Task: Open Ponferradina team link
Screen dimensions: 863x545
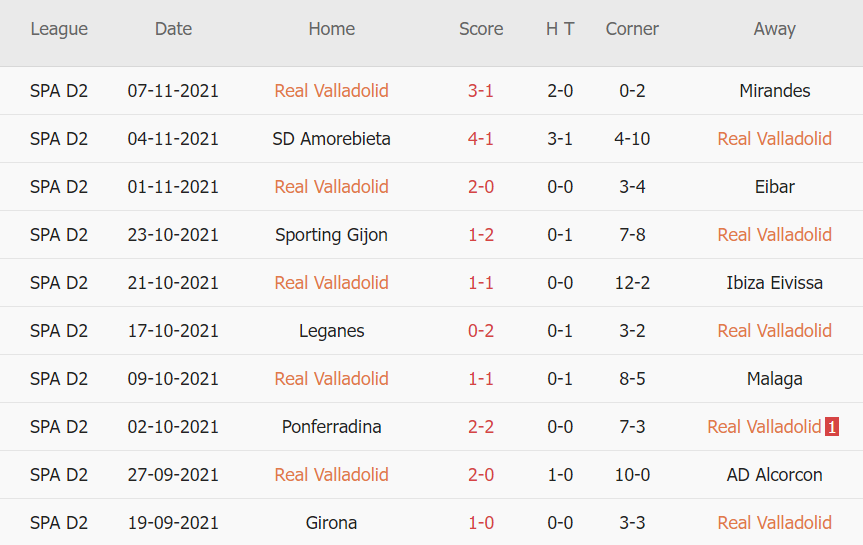Action: [331, 427]
